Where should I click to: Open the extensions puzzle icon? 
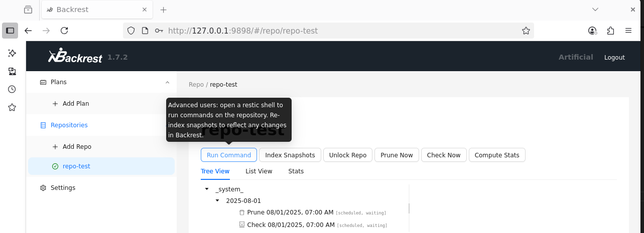click(610, 31)
